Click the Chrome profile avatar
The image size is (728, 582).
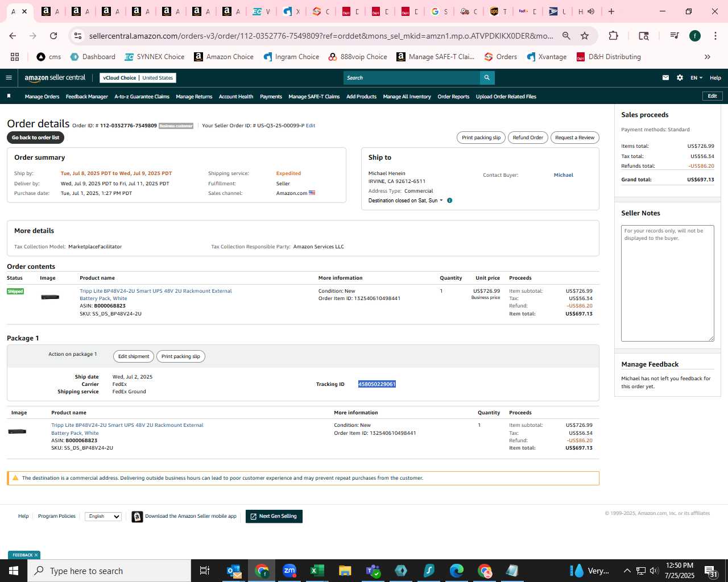(x=695, y=36)
